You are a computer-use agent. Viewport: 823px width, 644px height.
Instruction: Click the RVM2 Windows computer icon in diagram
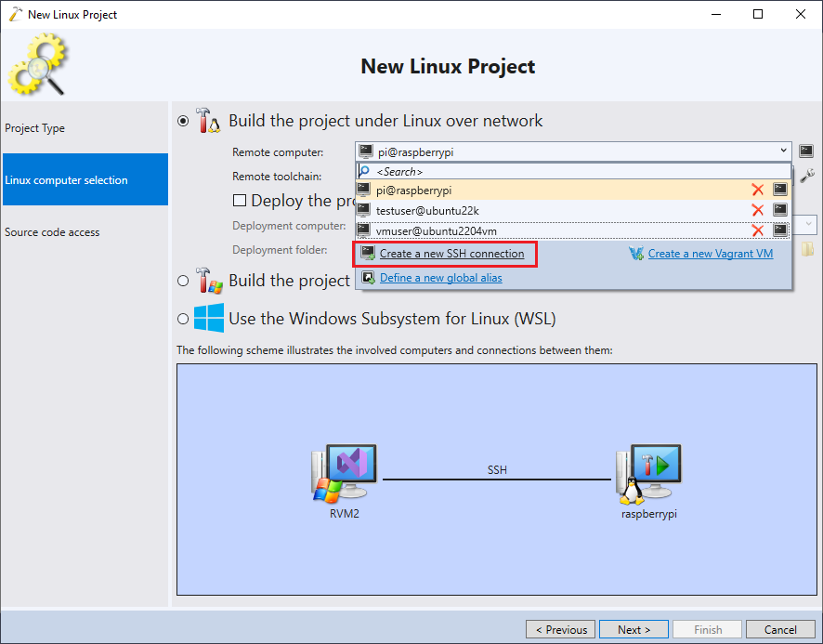tap(345, 473)
